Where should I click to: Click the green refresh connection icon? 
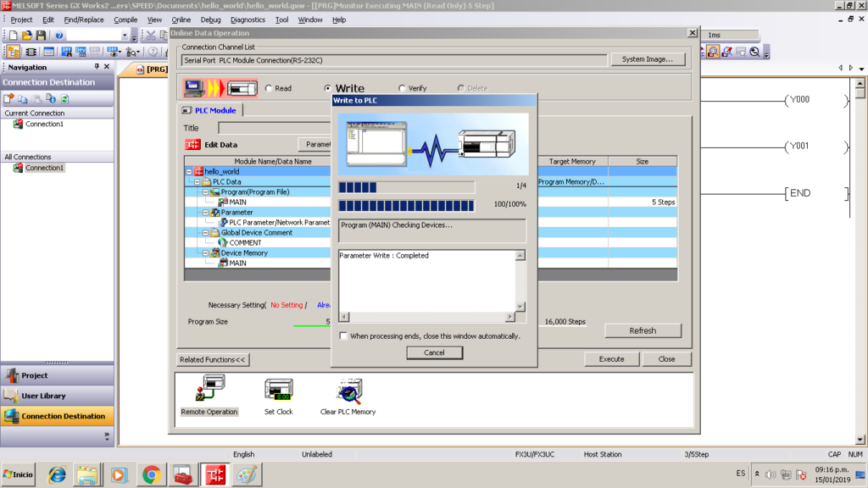coord(64,98)
